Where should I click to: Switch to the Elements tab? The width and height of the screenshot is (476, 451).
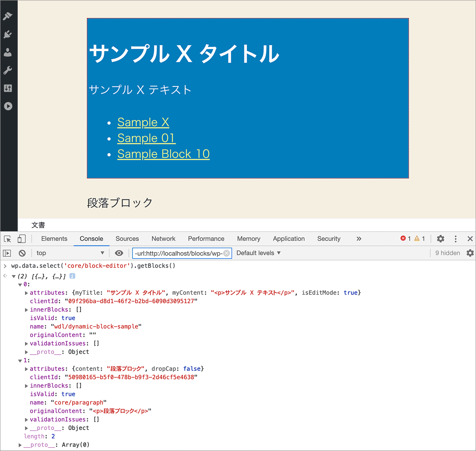pyautogui.click(x=54, y=239)
